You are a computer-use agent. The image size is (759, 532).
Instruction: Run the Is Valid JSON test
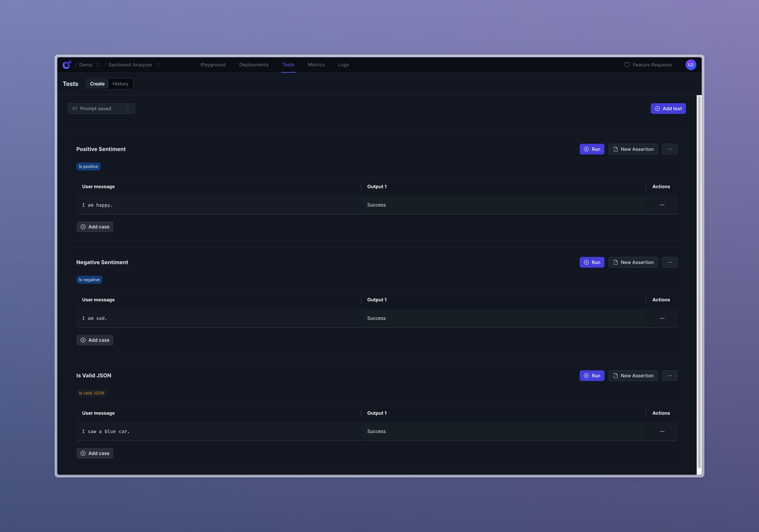[591, 375]
